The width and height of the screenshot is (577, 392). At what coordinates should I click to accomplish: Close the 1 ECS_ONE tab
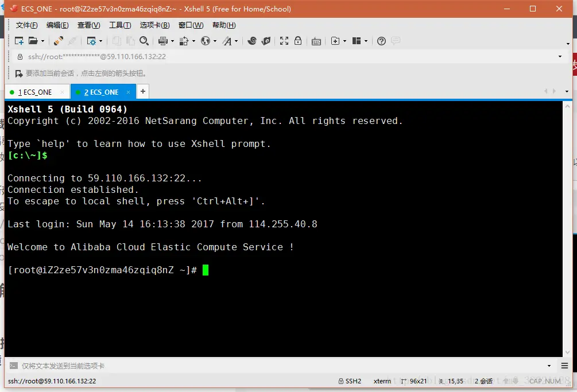[62, 92]
